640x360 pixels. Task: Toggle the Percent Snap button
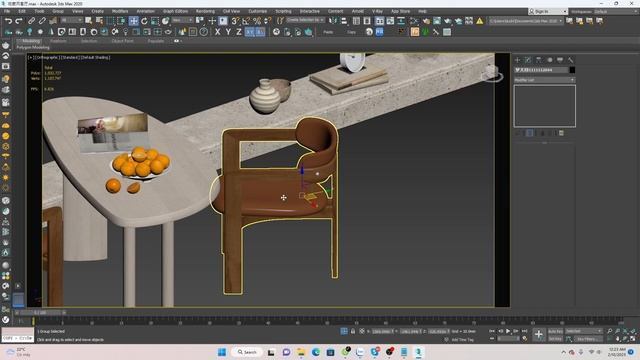coord(257,21)
